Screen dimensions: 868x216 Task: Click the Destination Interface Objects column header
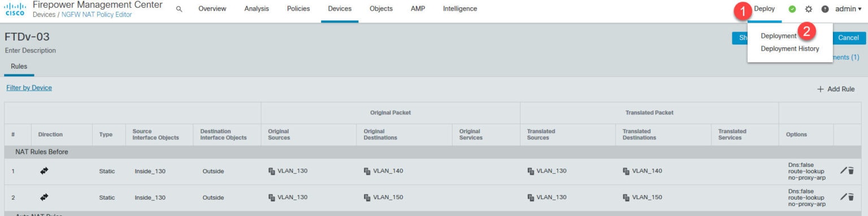click(223, 135)
